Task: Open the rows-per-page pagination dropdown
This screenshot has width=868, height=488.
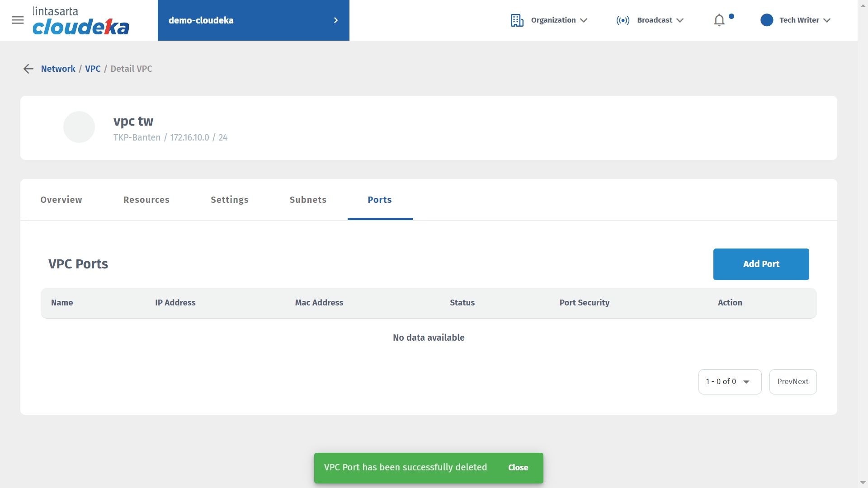Action: pyautogui.click(x=730, y=382)
